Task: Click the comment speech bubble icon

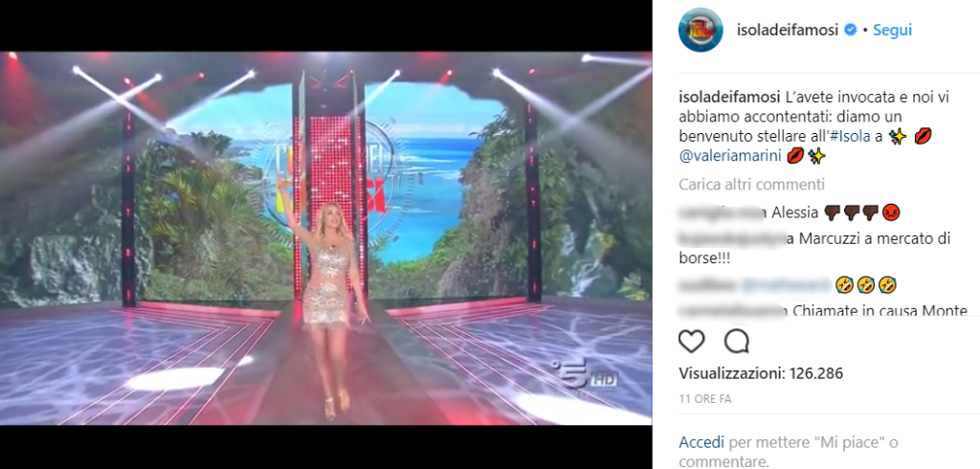Action: (x=737, y=342)
